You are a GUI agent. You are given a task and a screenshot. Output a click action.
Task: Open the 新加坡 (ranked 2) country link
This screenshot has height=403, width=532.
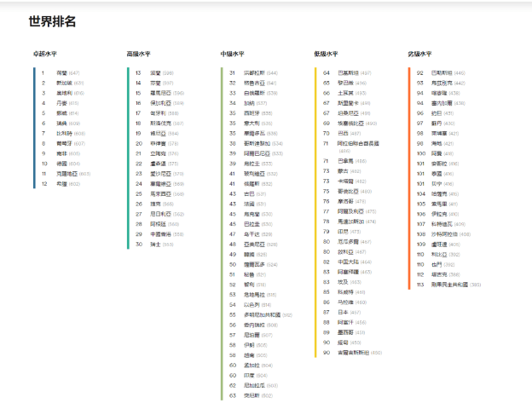(x=64, y=83)
